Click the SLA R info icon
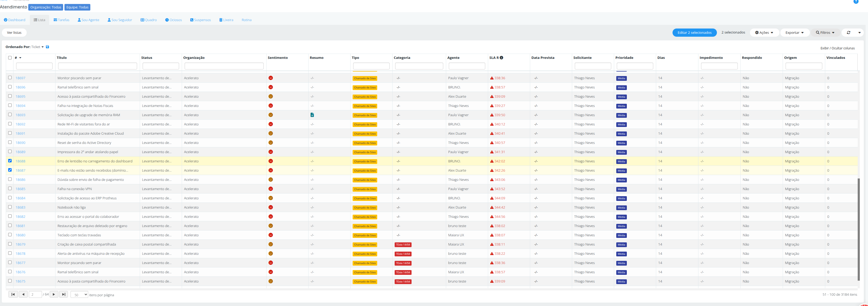 point(501,58)
